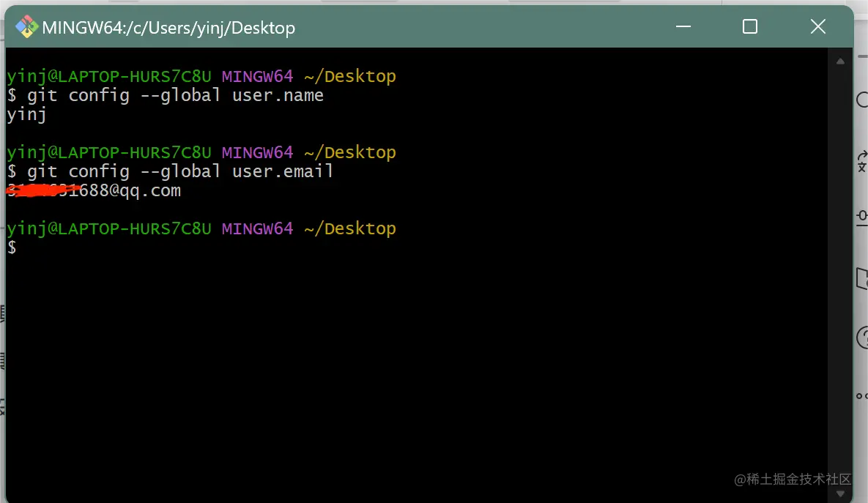
Task: Minimize the MINGW64 terminal window
Action: coord(683,26)
